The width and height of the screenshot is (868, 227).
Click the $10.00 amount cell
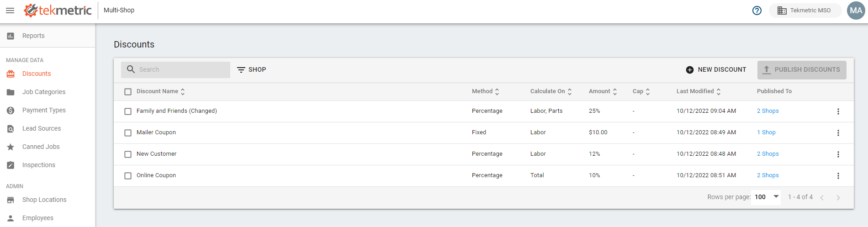click(x=598, y=132)
